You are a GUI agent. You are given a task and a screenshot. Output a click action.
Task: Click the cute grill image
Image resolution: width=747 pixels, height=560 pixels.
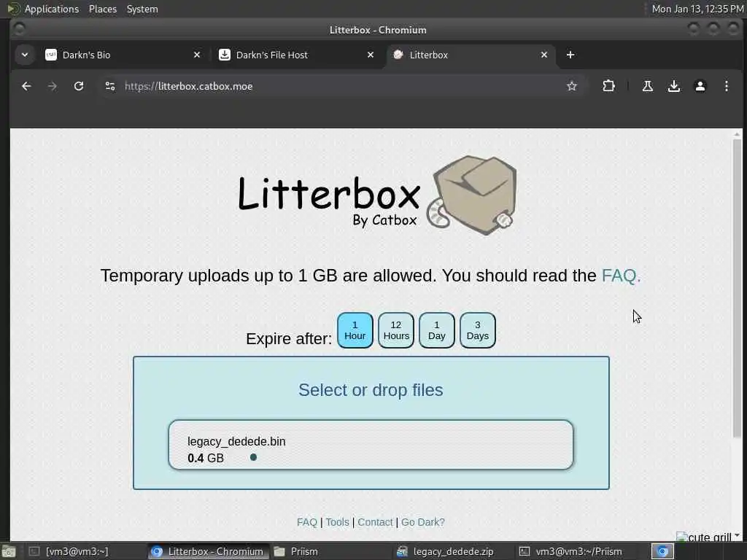tap(704, 537)
